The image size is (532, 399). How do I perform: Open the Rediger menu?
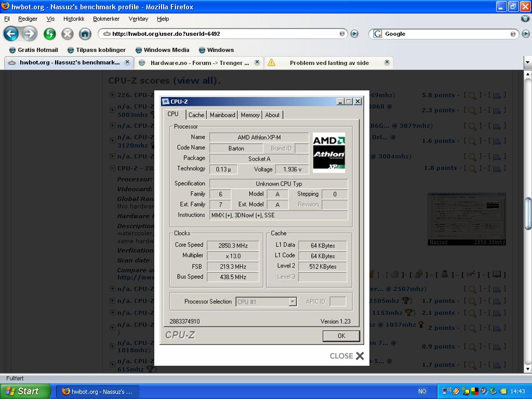point(28,19)
